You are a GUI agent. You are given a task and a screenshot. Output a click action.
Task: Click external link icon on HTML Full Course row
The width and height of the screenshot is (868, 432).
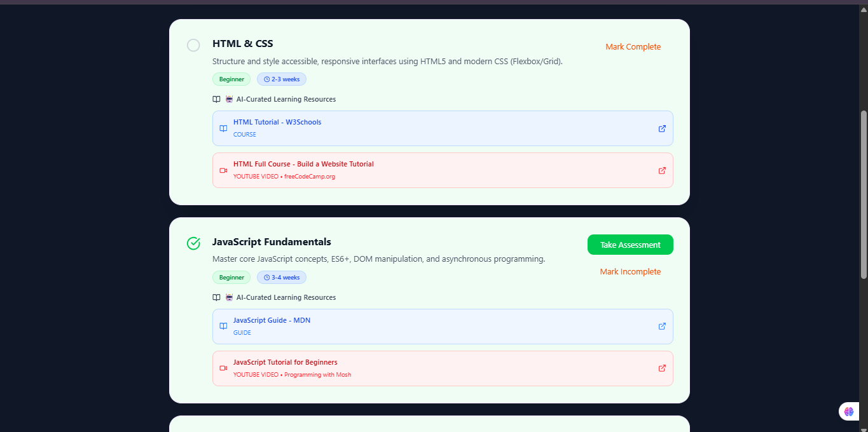[662, 170]
